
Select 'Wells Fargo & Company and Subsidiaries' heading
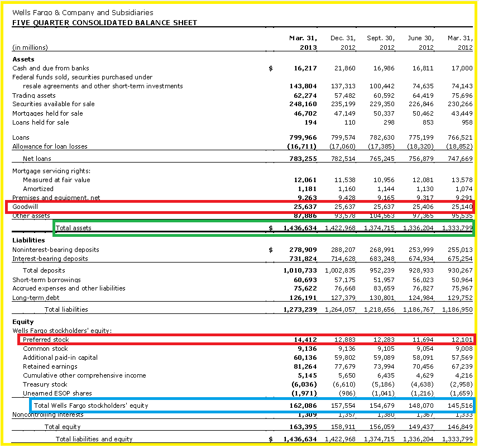(x=83, y=12)
